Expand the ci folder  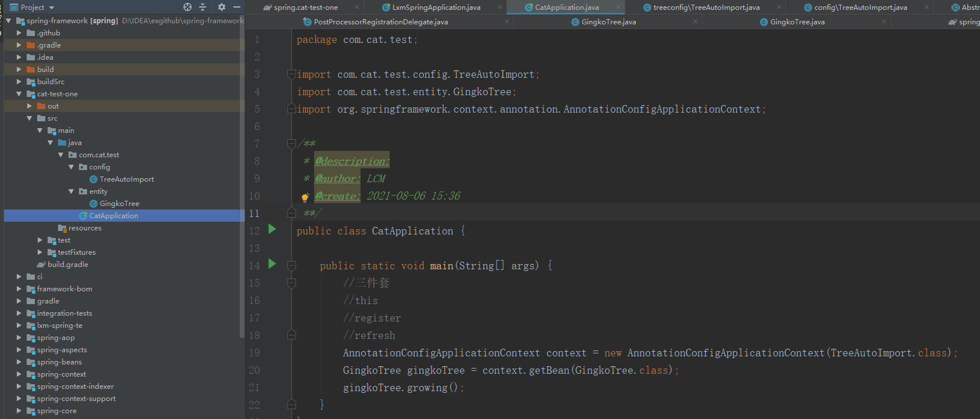[x=19, y=277]
